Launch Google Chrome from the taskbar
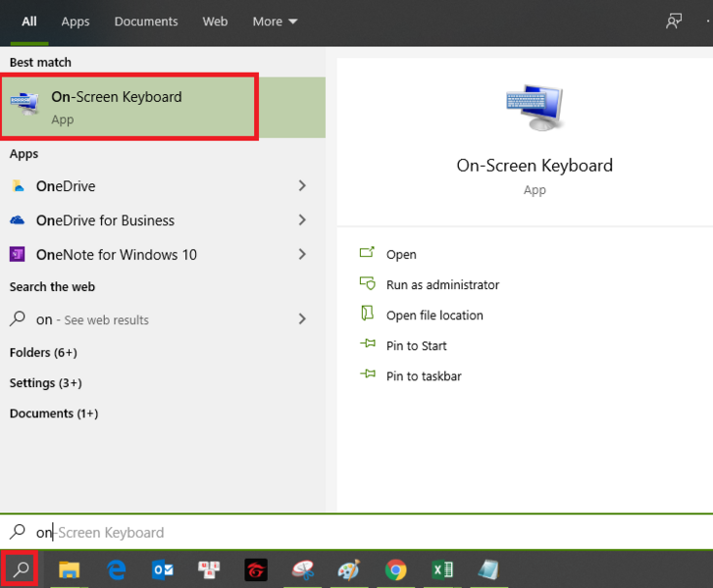713x588 pixels. click(395, 569)
